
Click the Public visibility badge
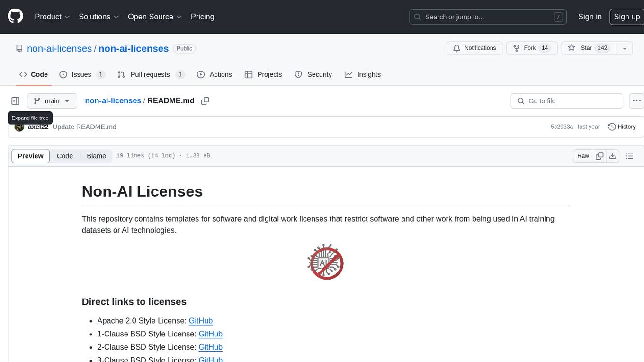tap(184, 48)
